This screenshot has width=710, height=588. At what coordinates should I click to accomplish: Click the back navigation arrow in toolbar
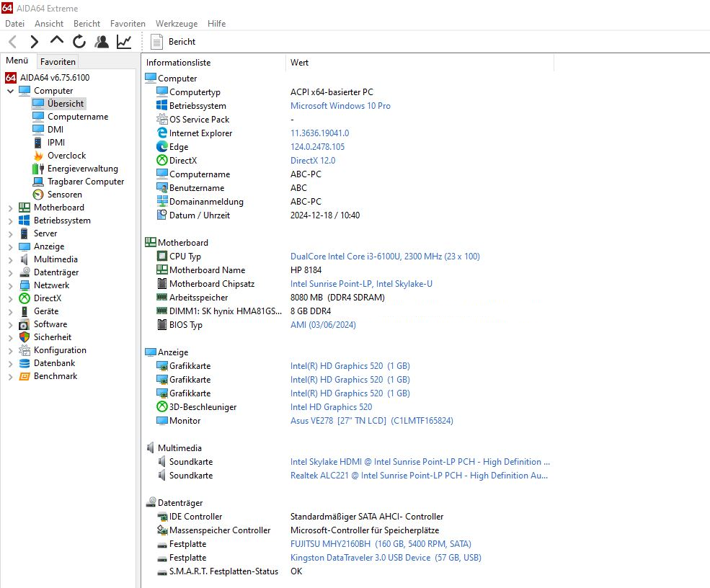coord(12,42)
